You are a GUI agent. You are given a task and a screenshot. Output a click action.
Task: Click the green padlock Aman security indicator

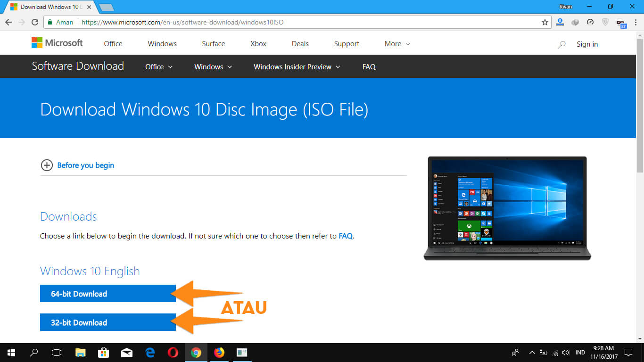(61, 22)
